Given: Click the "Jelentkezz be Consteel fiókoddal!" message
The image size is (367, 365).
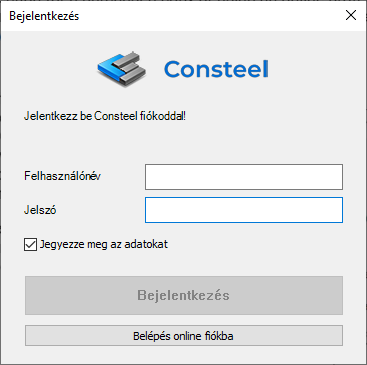Looking at the screenshot, I should tap(105, 116).
